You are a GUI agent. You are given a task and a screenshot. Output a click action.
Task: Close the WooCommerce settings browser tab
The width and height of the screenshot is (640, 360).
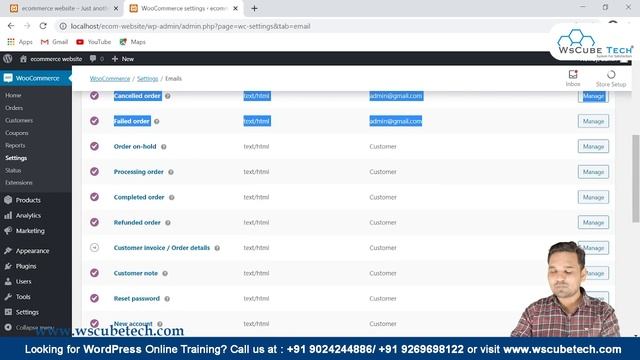tap(235, 8)
